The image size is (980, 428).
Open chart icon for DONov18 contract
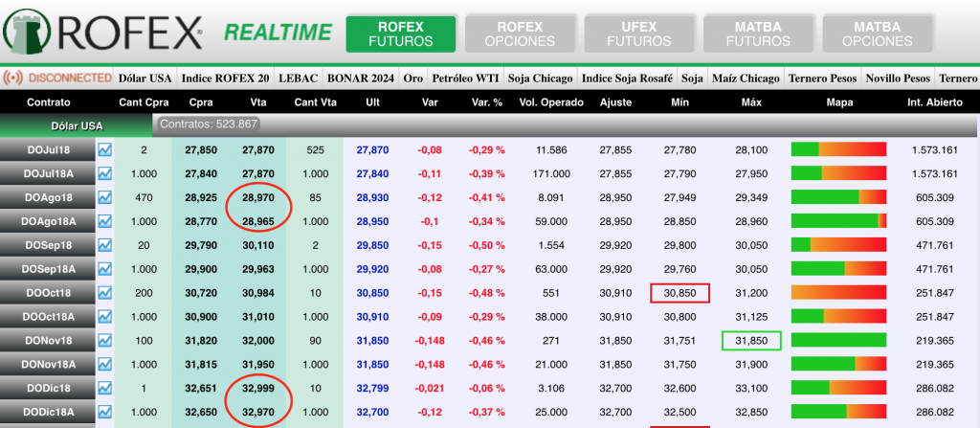(x=105, y=341)
